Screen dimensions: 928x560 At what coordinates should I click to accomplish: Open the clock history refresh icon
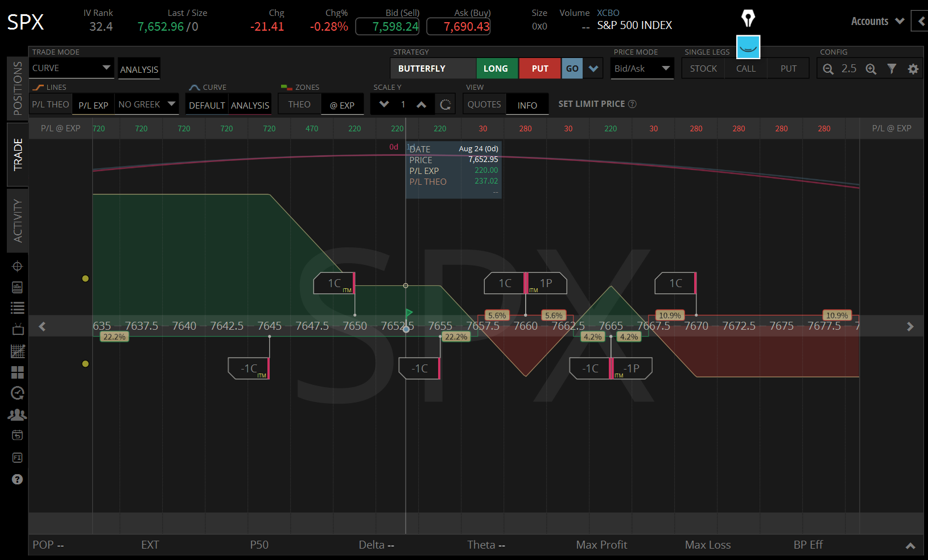[x=17, y=393]
